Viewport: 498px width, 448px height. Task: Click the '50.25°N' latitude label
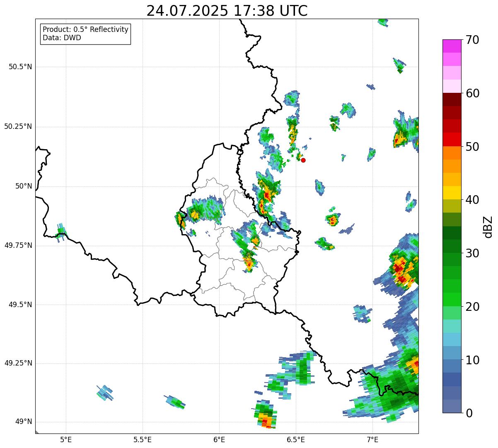pyautogui.click(x=18, y=127)
